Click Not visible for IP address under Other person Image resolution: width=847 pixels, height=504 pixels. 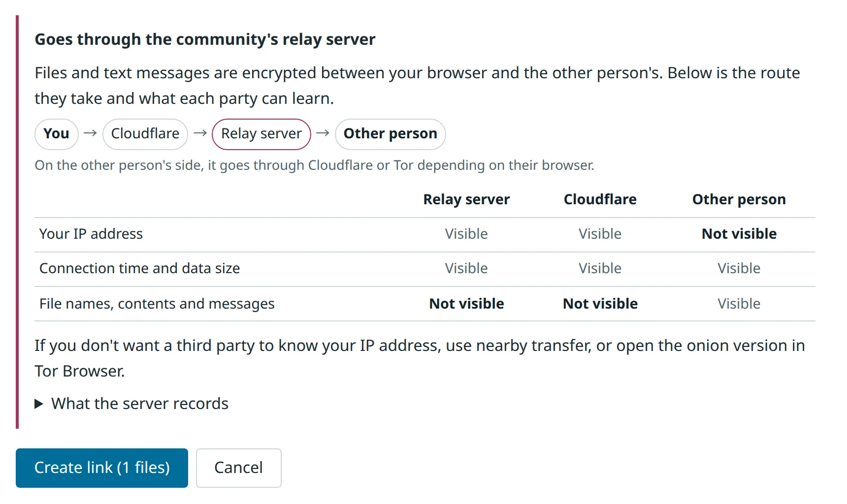pos(739,234)
